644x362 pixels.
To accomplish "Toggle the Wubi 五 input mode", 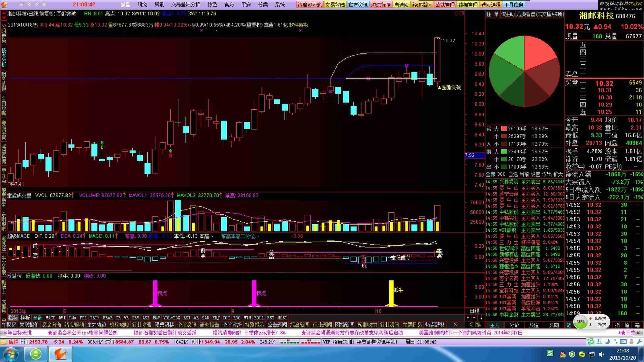I will click(599, 341).
